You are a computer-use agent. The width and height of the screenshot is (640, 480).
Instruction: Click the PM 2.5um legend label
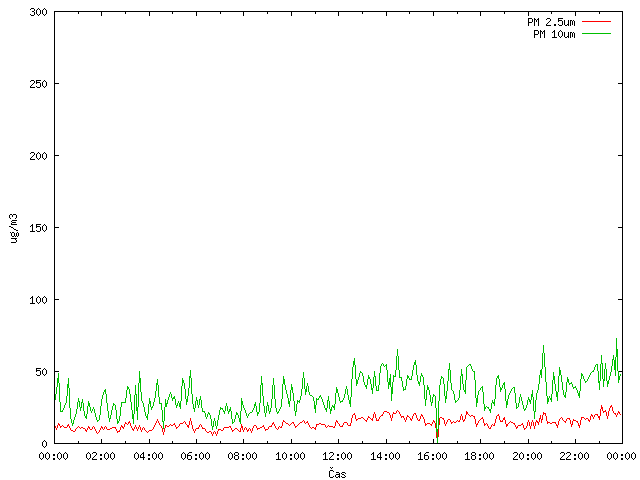pyautogui.click(x=551, y=22)
